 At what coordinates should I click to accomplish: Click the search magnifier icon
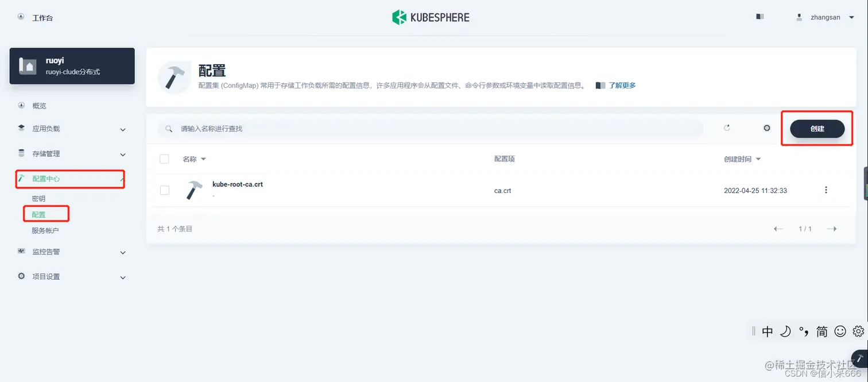point(169,129)
